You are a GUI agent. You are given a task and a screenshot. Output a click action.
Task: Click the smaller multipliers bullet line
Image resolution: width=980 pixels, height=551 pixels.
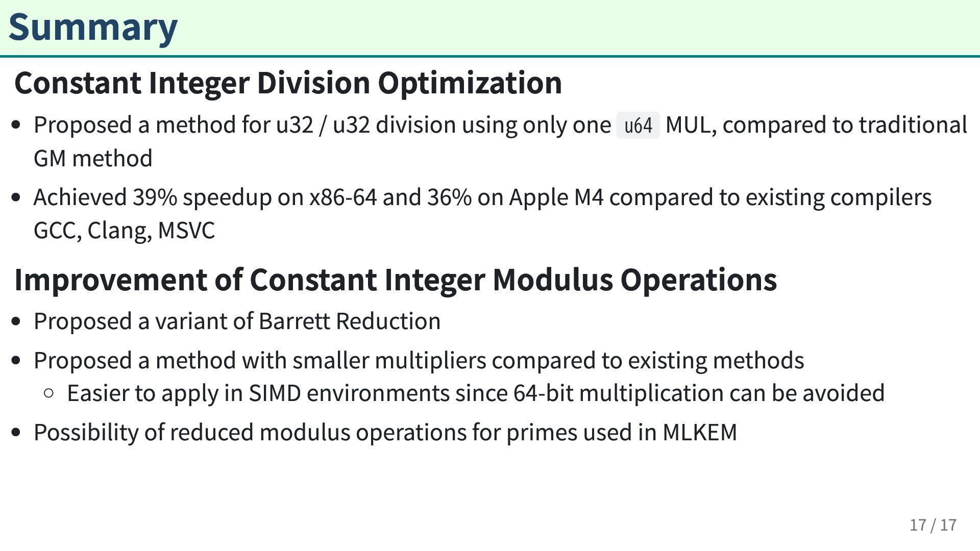(419, 361)
